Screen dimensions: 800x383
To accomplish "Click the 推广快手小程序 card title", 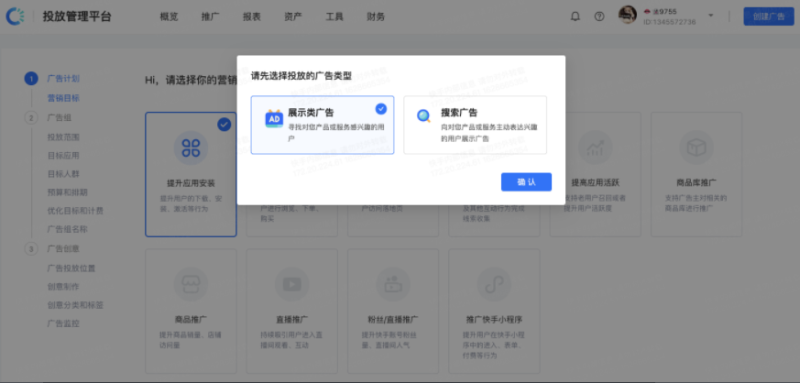I will 494,319.
